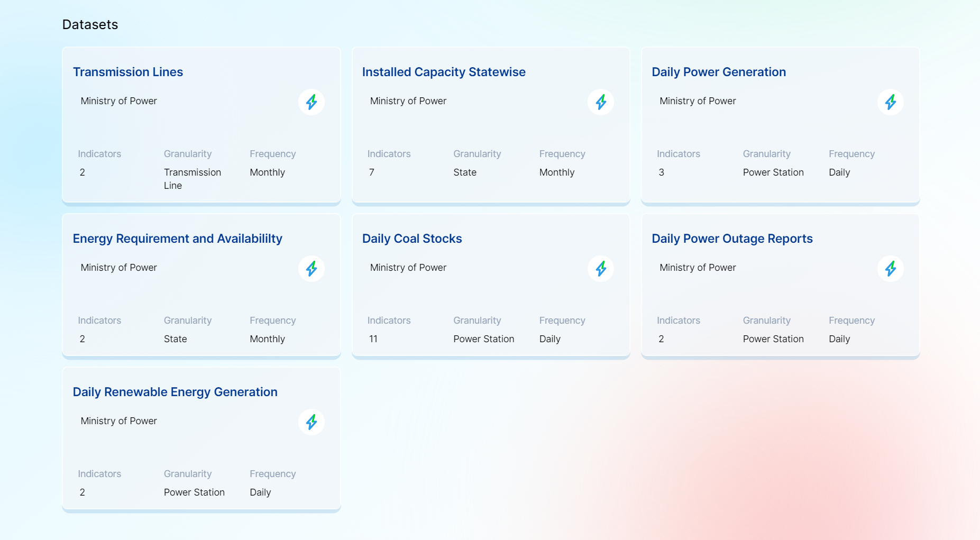980x540 pixels.
Task: View the Daily Coal Stocks dataset
Action: coord(411,239)
